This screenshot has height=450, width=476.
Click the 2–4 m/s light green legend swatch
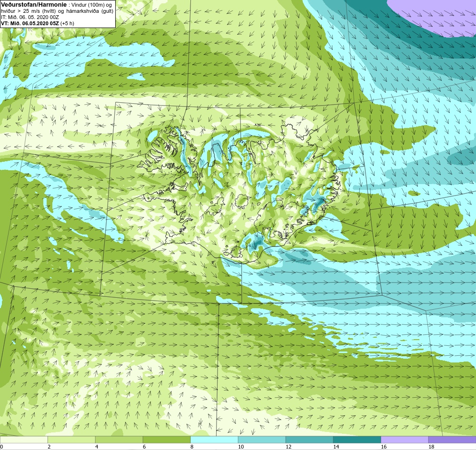tap(71, 440)
